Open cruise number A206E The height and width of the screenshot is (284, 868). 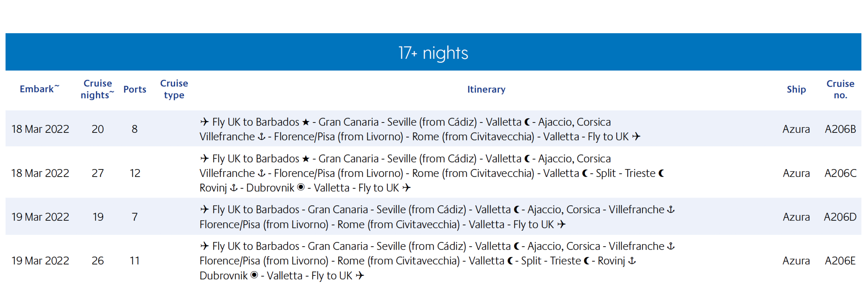(x=840, y=261)
